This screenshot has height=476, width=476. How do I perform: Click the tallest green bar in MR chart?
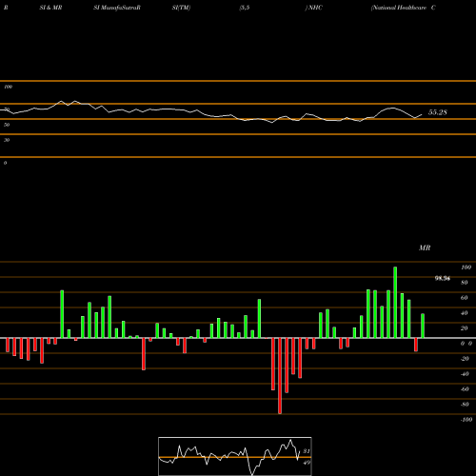click(x=395, y=303)
